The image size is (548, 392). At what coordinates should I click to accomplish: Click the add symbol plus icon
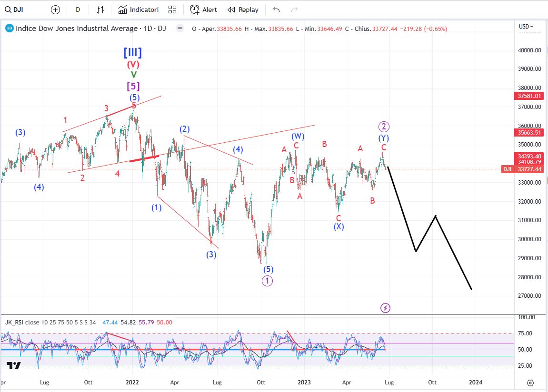pyautogui.click(x=55, y=10)
